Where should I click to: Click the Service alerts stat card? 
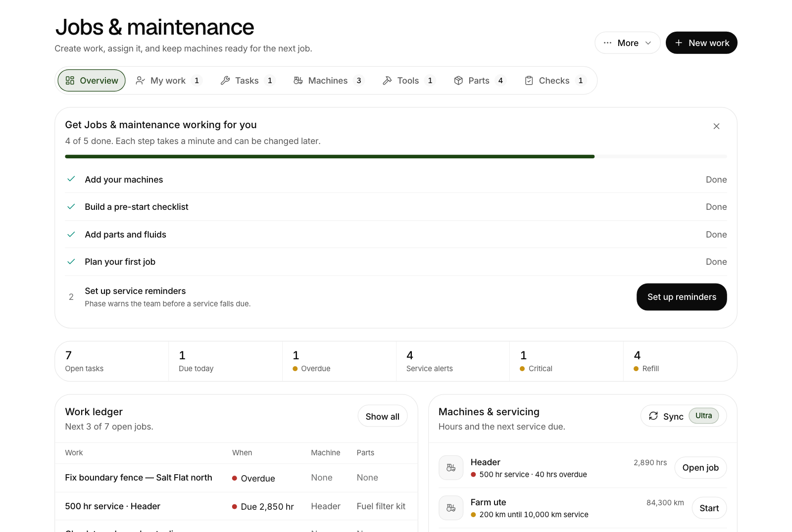(x=453, y=361)
